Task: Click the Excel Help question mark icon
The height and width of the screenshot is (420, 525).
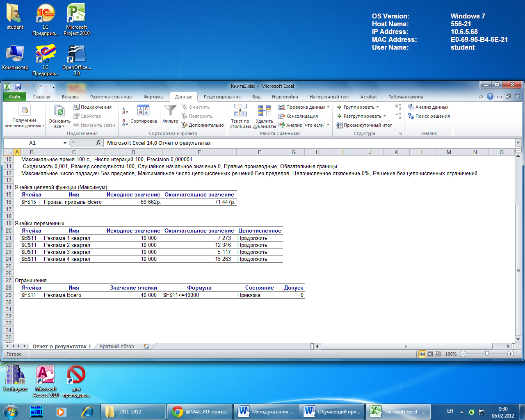Action: click(490, 96)
